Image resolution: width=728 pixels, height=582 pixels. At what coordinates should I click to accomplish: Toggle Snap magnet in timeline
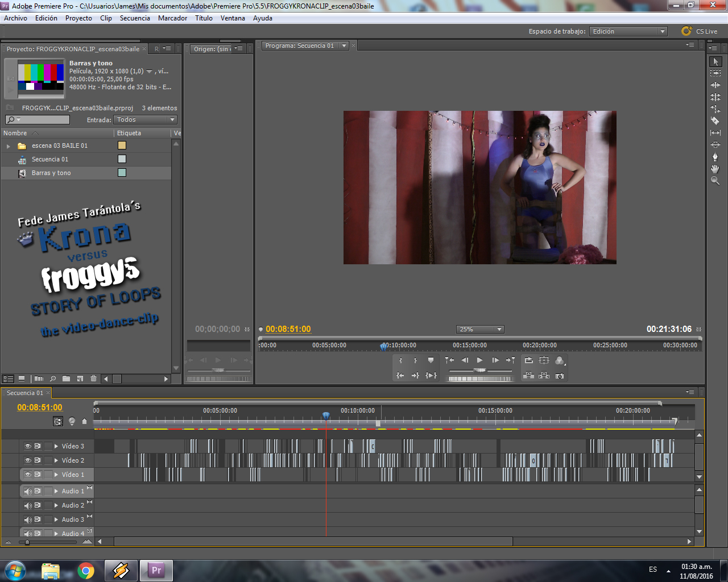(58, 421)
